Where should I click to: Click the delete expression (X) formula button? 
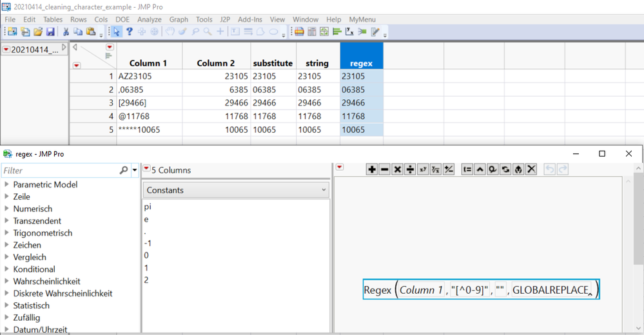point(531,169)
